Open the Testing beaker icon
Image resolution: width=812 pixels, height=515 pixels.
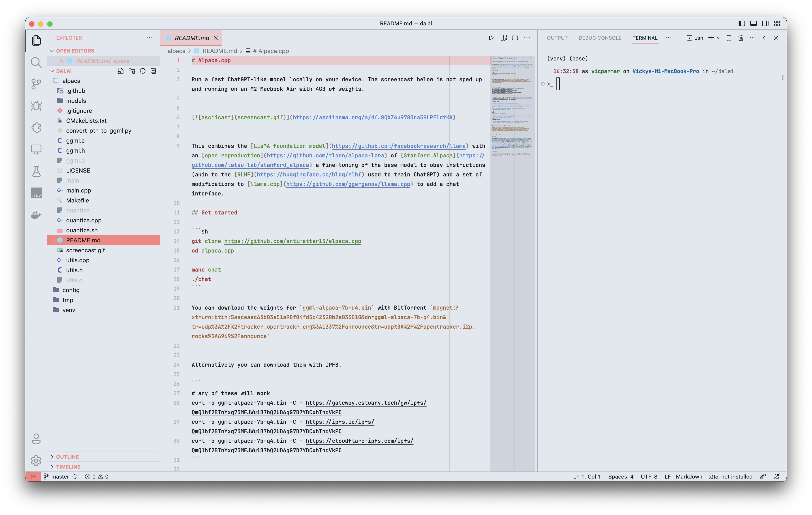click(x=36, y=171)
